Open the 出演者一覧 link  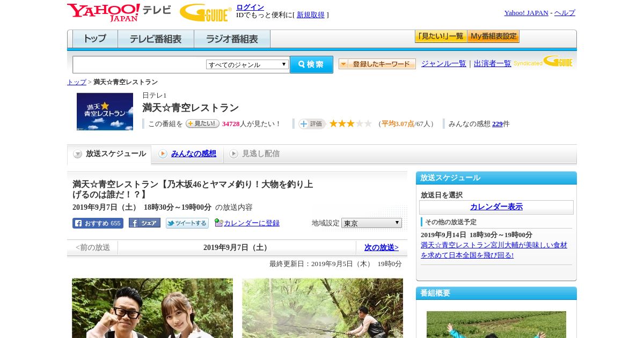492,63
